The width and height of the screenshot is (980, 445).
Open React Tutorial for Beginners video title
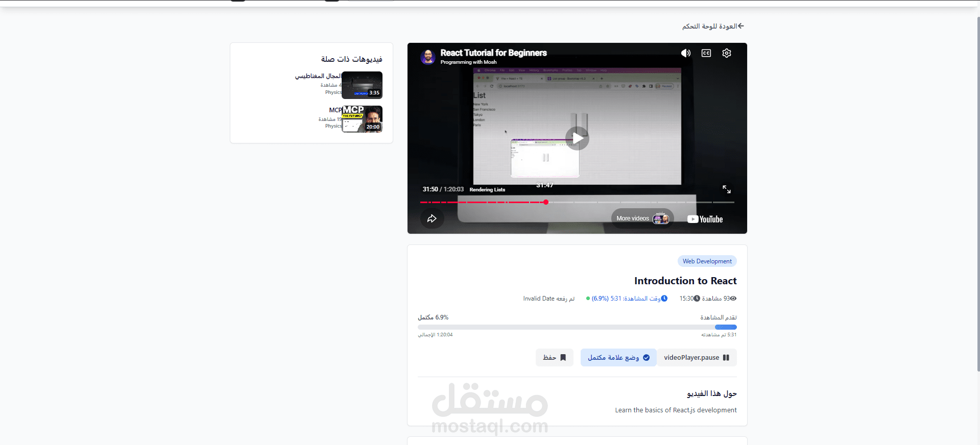click(493, 53)
